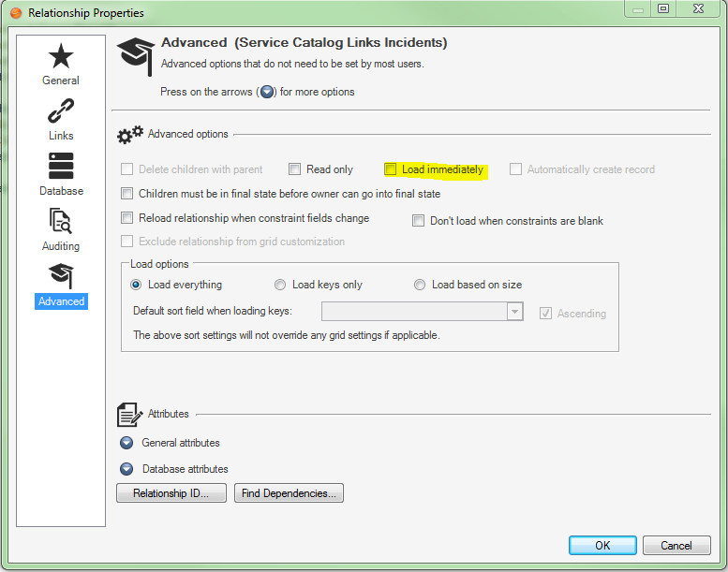Toggle the Read only checkbox
The width and height of the screenshot is (728, 572).
tap(295, 169)
